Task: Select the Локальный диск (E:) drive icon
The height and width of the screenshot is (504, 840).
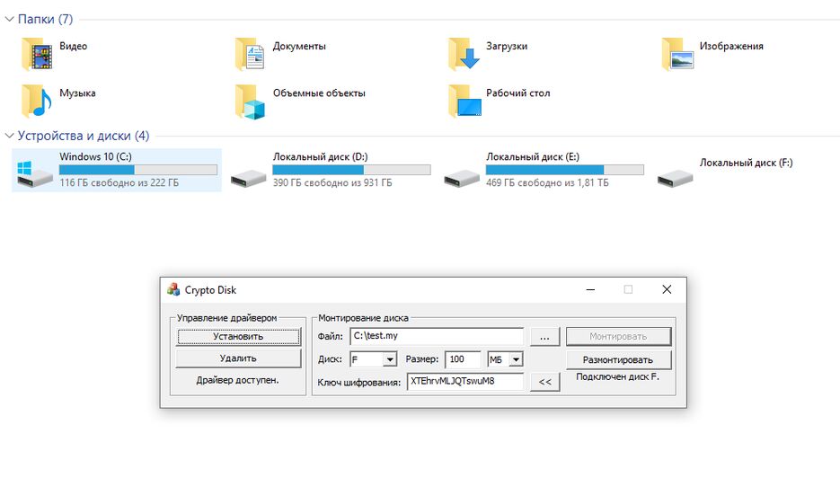Action: click(x=461, y=179)
